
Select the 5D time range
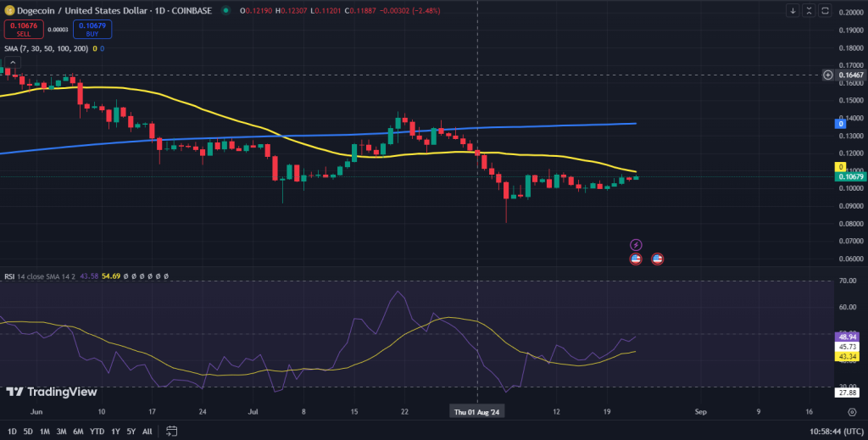28,432
